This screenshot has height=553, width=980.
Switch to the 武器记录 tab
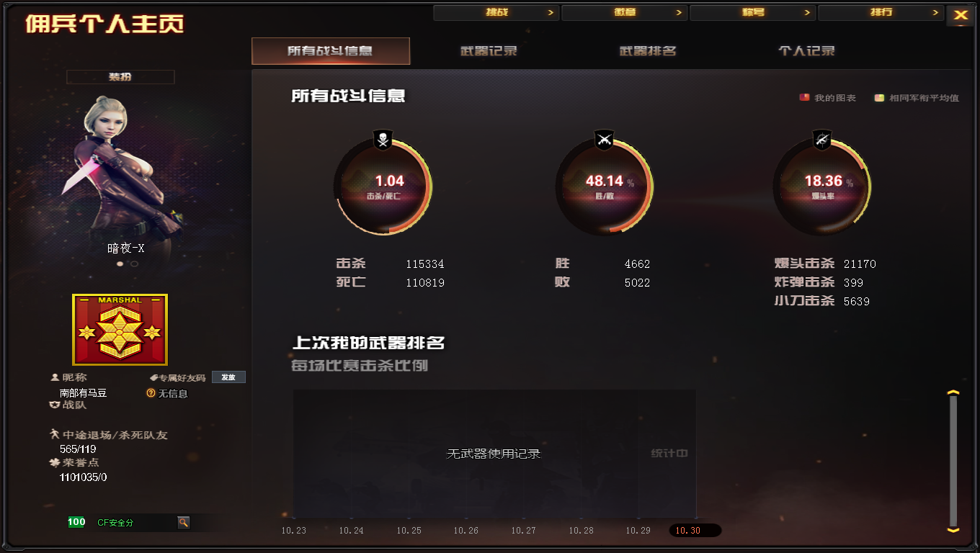click(489, 51)
